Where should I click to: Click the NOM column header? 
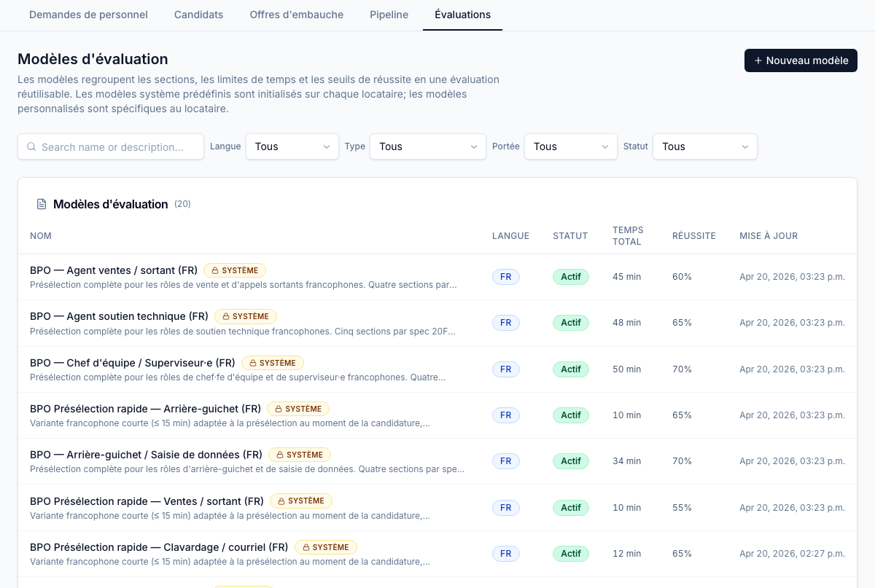coord(41,236)
